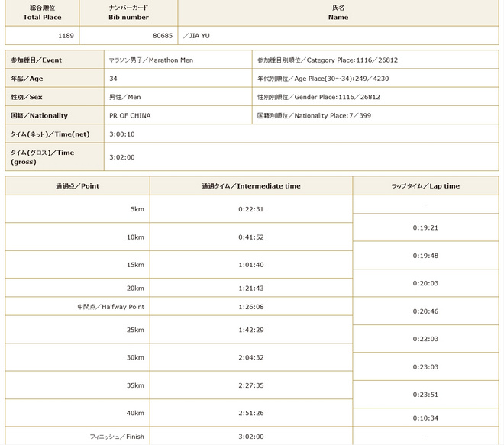The height and width of the screenshot is (445, 504).
Task: Click the Point column header
Action: point(77,186)
